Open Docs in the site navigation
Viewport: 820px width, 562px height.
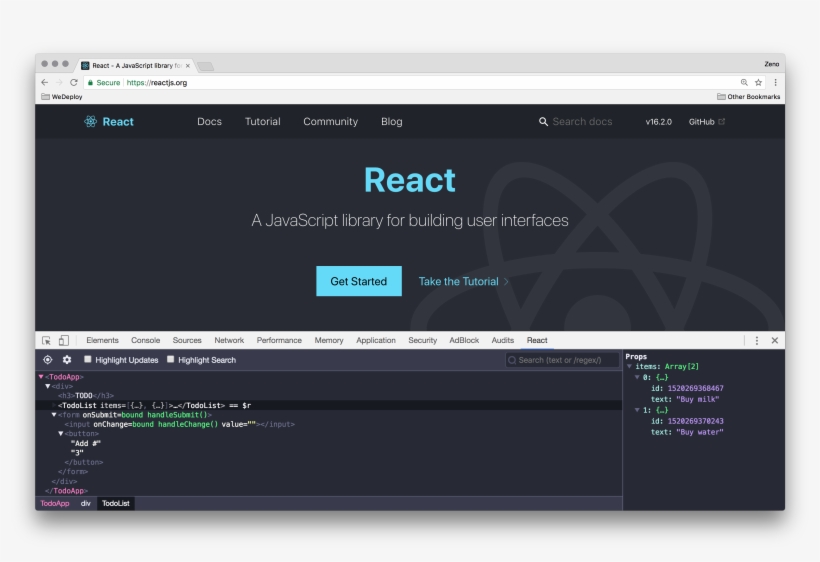[209, 121]
